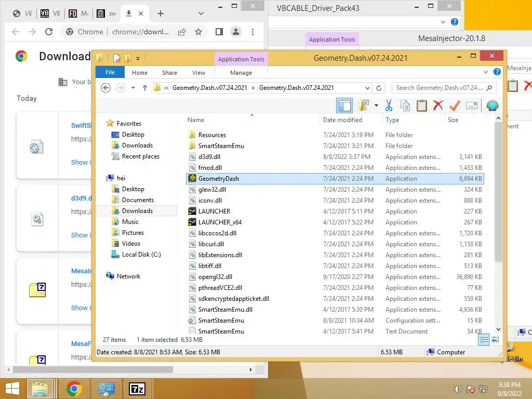This screenshot has height=399, width=532.
Task: Click scroll-down arrow of Explorer file list
Action: (x=498, y=329)
